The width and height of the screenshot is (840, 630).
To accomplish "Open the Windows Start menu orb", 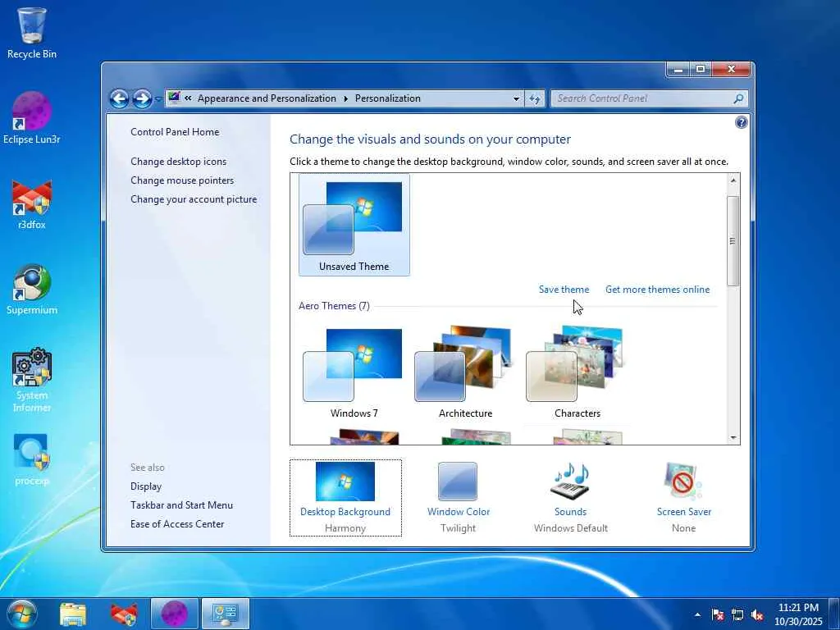I will click(x=21, y=614).
